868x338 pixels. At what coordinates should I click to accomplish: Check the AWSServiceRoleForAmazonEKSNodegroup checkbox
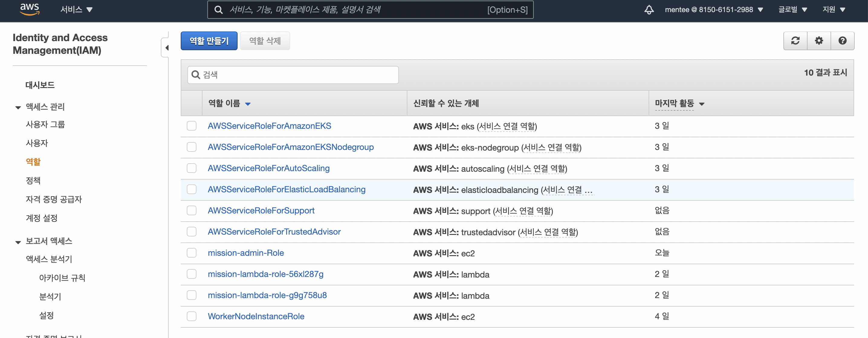click(192, 147)
